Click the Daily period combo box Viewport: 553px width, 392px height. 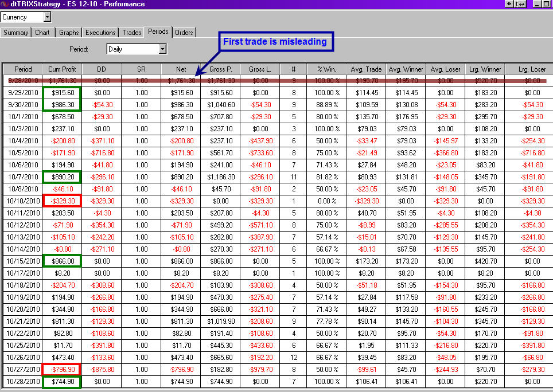[x=137, y=49]
